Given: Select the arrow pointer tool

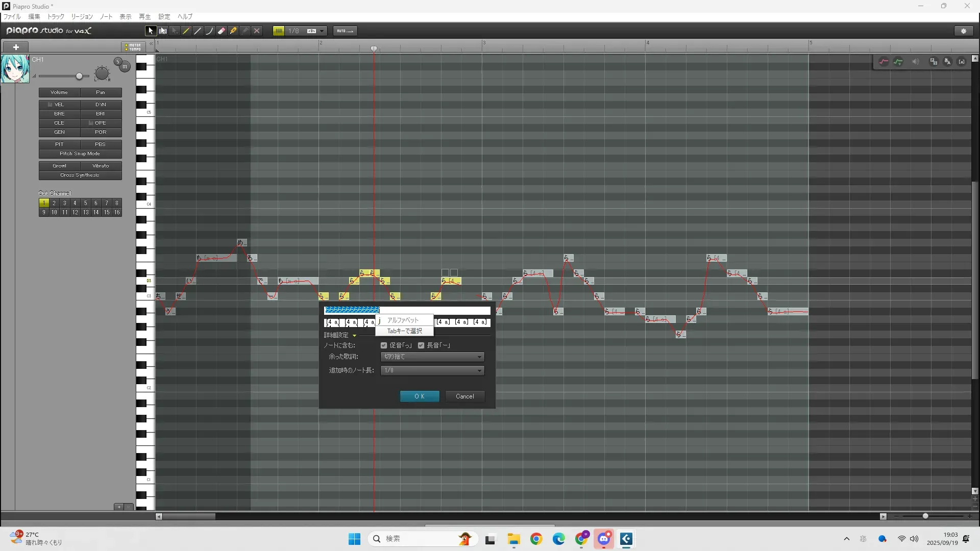Looking at the screenshot, I should tap(150, 31).
